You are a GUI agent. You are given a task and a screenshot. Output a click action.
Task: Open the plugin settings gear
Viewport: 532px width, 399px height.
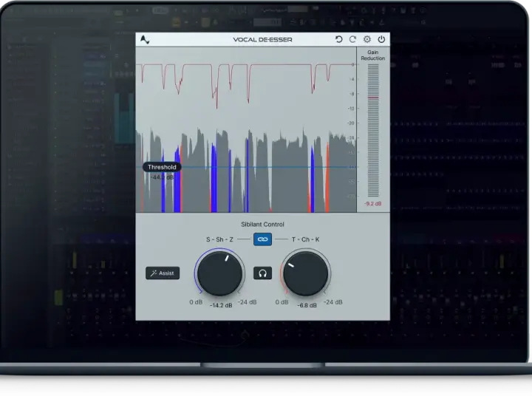pyautogui.click(x=367, y=39)
